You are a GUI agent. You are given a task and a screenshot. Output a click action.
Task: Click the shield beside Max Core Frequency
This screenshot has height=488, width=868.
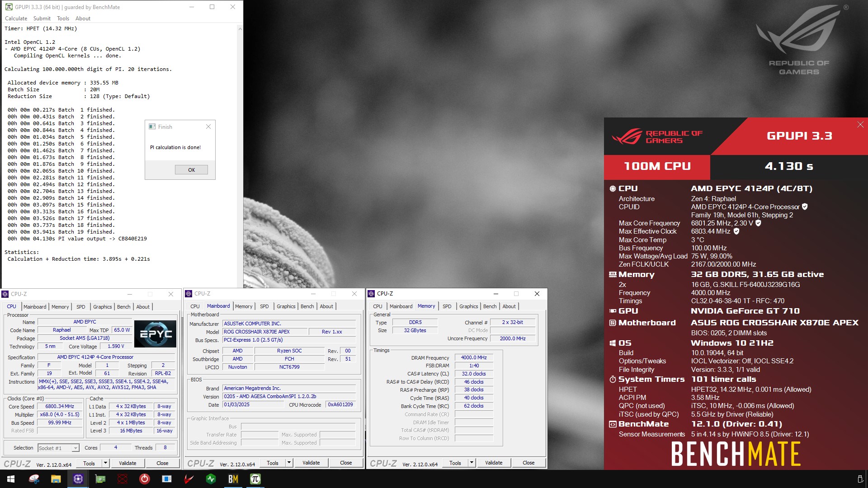point(759,223)
